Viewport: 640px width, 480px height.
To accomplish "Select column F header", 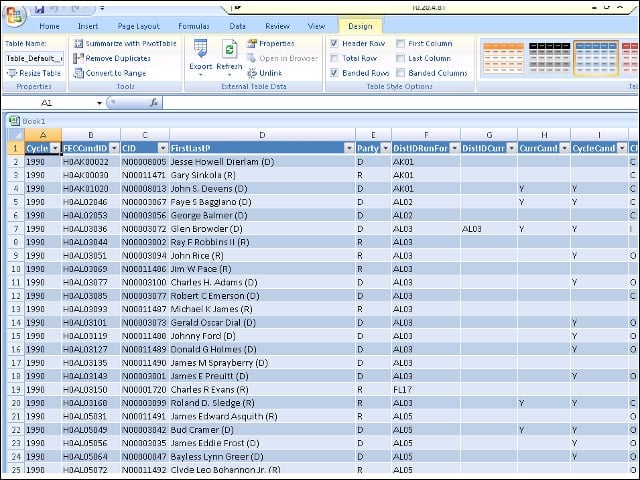I will click(426, 135).
